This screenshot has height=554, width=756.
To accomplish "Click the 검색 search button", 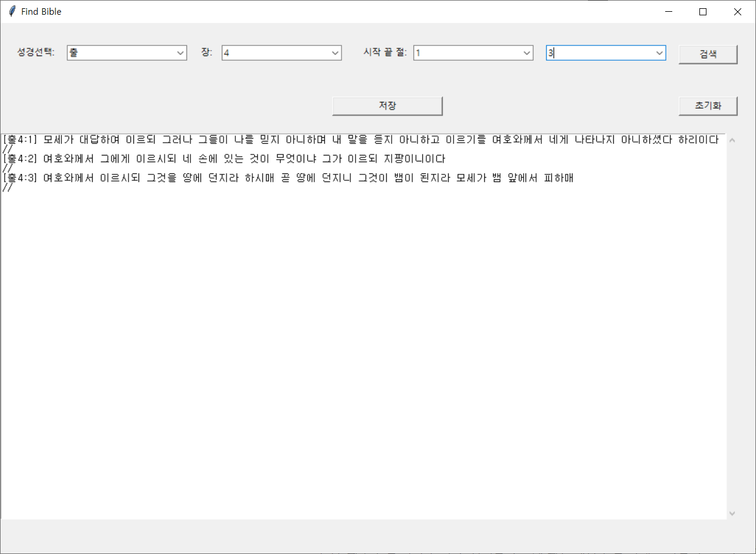I will point(708,54).
